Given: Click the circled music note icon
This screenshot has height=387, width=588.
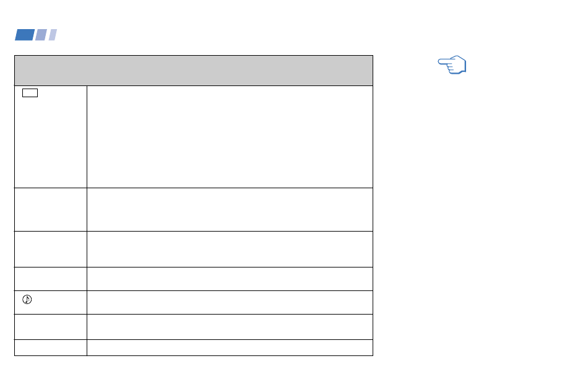Looking at the screenshot, I should 27,299.
